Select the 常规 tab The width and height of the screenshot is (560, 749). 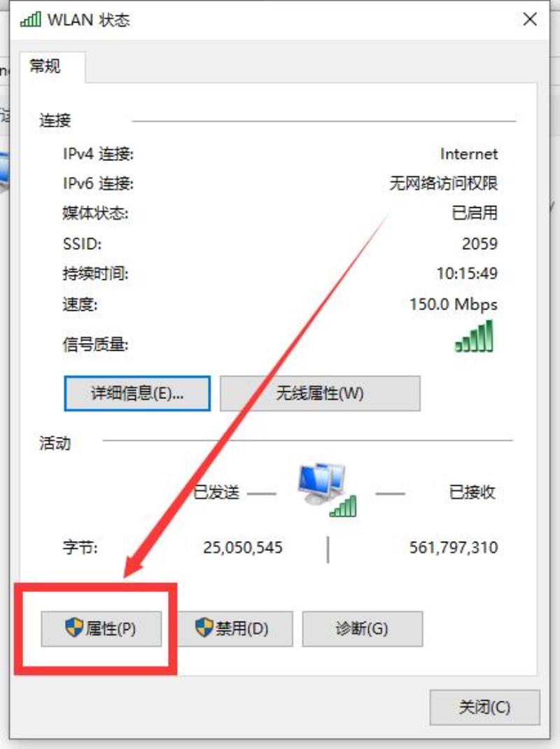point(45,66)
